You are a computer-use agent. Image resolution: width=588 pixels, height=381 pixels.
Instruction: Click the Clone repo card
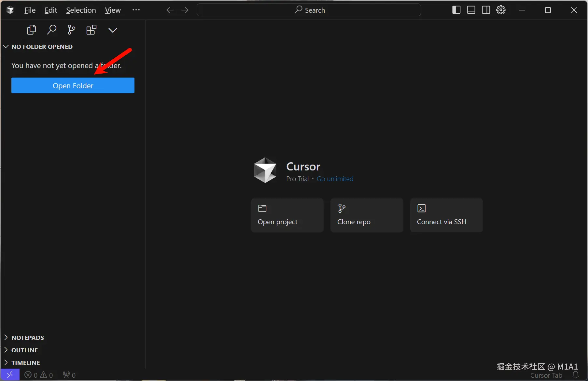(x=367, y=215)
